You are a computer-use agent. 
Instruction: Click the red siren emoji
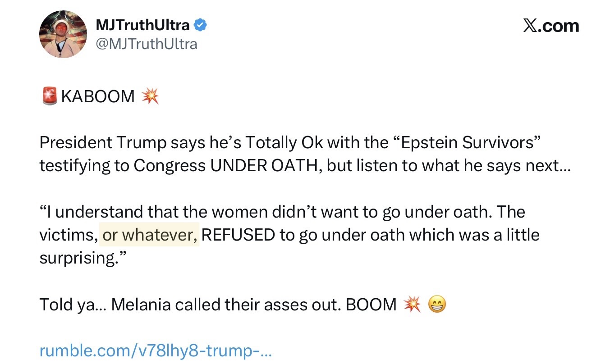pos(49,96)
